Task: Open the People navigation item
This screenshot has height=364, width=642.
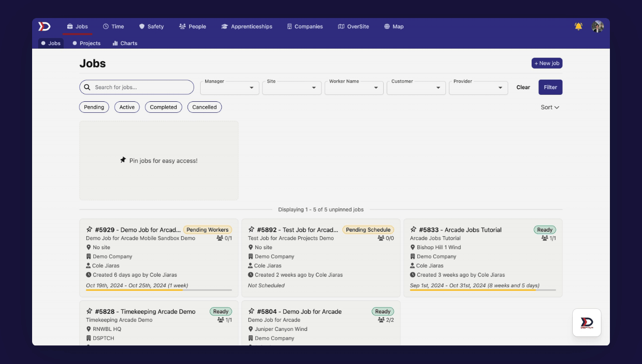Action: 193,27
